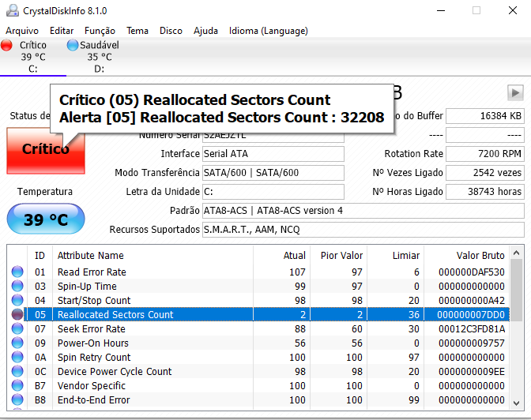Select the Vendor Specific row
The height and width of the screenshot is (420, 531).
(x=258, y=385)
